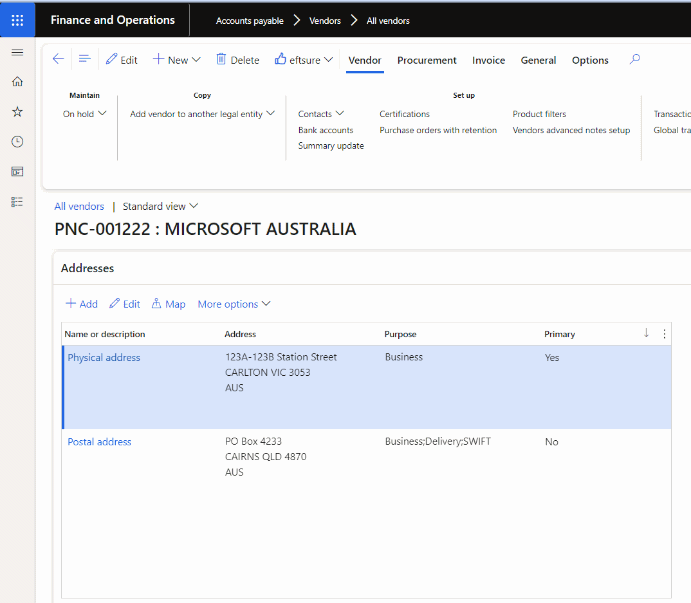The width and height of the screenshot is (691, 603).
Task: Switch to the Invoice tab
Action: [488, 60]
